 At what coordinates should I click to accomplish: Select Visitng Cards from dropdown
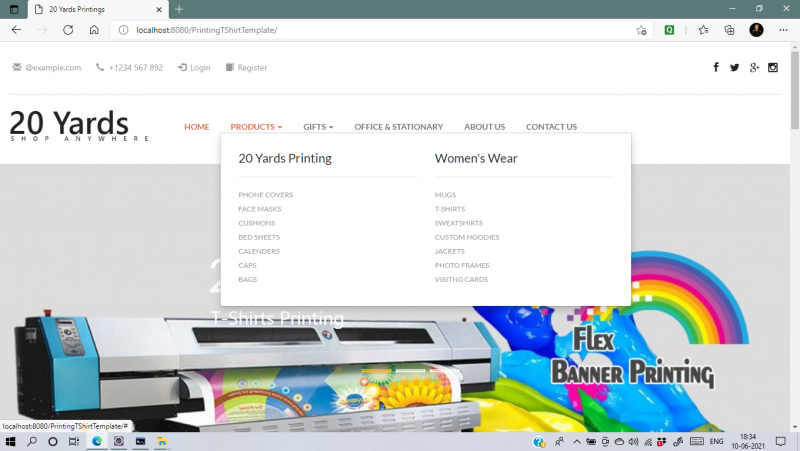pyautogui.click(x=461, y=279)
